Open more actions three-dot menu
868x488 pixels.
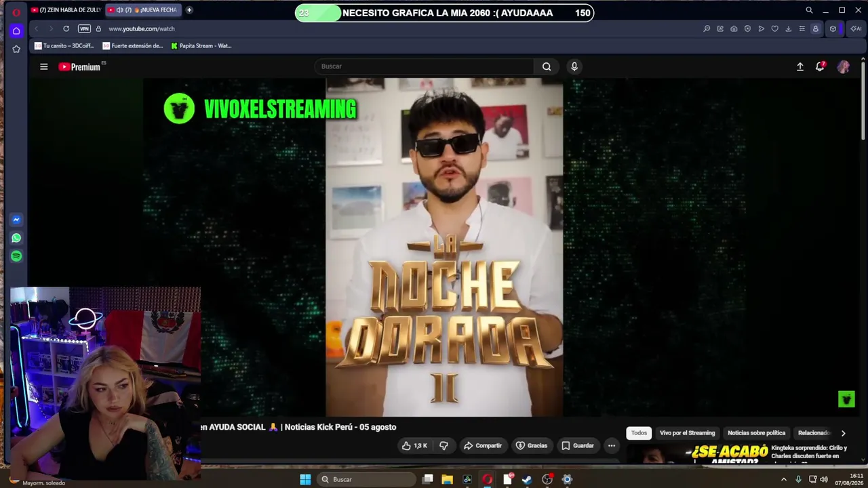tap(612, 445)
